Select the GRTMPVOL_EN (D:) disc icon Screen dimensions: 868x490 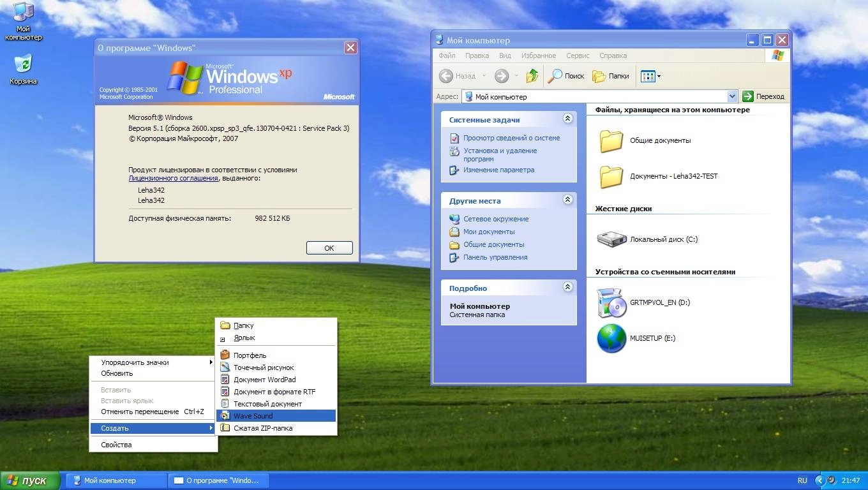[611, 302]
